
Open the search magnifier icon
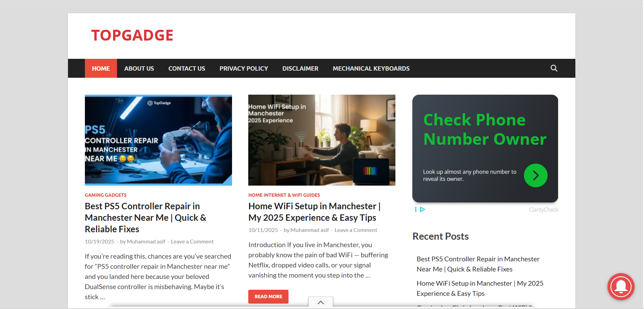554,68
